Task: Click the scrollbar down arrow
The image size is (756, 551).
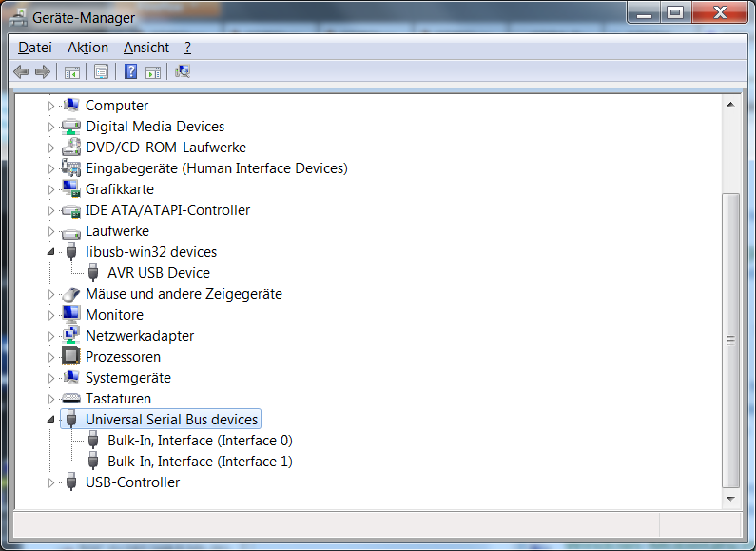Action: pos(730,499)
